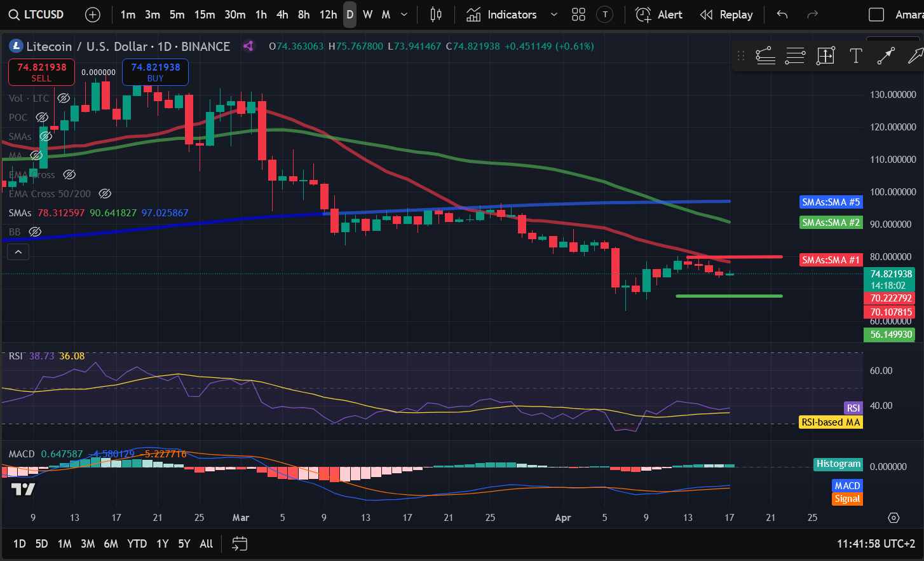The height and width of the screenshot is (561, 924).
Task: Click the undo arrow
Action: pos(782,15)
